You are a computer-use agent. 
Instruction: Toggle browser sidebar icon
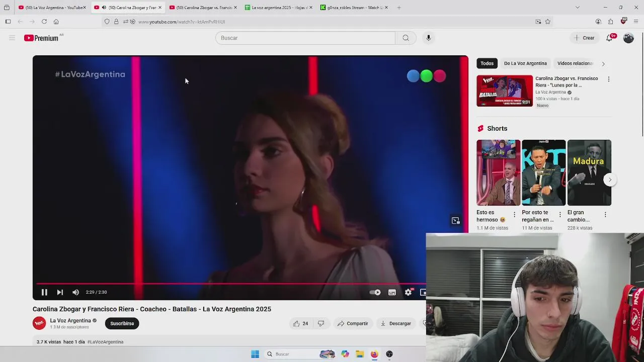pyautogui.click(x=8, y=22)
